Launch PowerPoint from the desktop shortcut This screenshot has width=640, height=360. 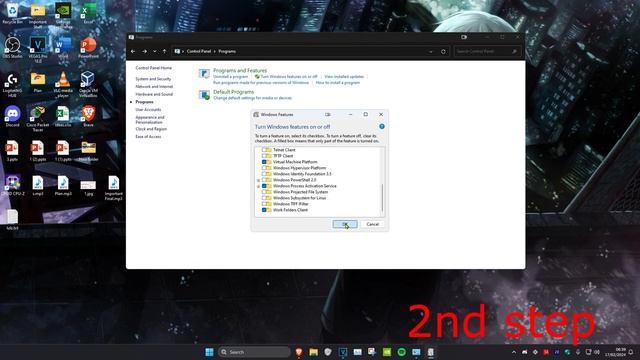pyautogui.click(x=88, y=48)
